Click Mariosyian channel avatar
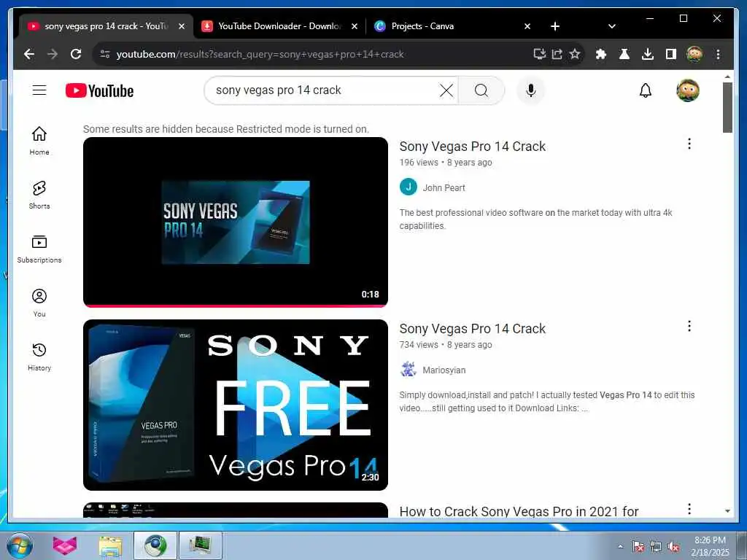 pyautogui.click(x=409, y=369)
